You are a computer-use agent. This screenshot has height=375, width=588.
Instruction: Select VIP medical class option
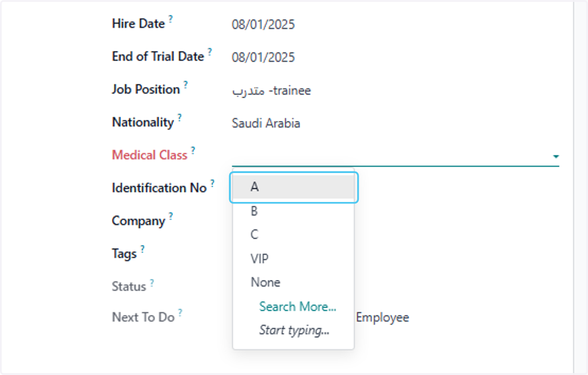point(294,258)
